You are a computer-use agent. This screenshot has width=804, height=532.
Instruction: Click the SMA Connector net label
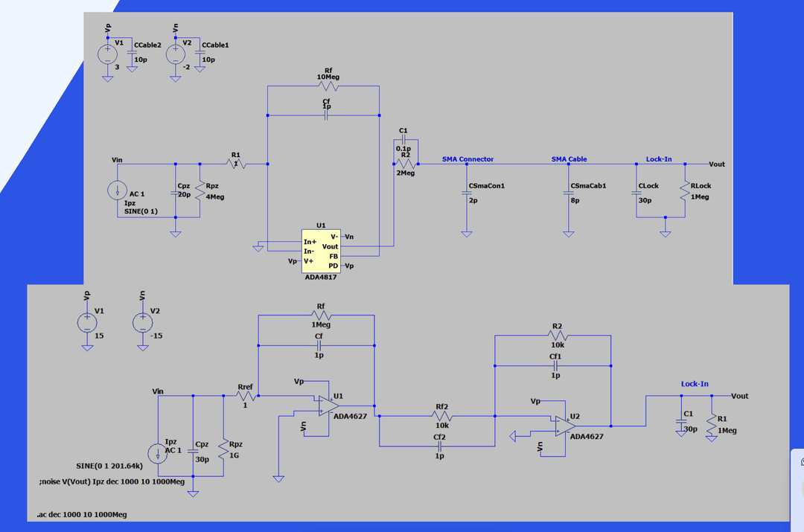[x=468, y=159]
